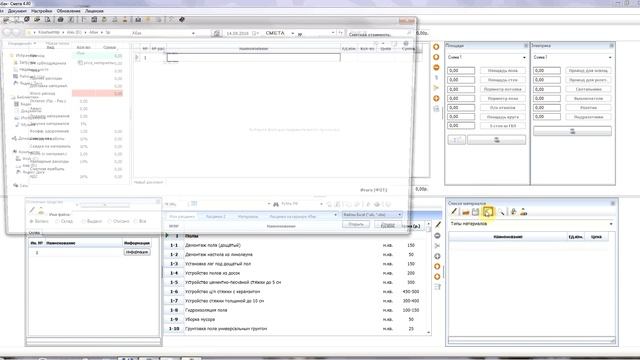The image size is (640, 360).
Task: Click the Площадь круга button
Action: coord(502,117)
